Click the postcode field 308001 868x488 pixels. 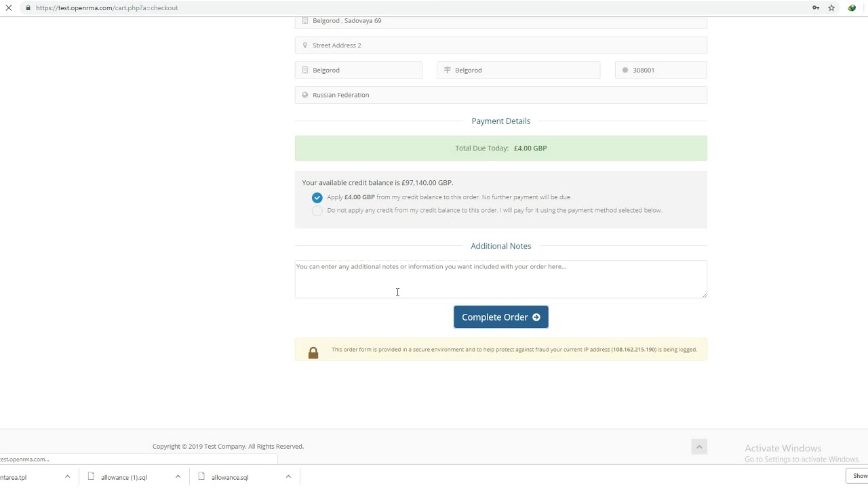pyautogui.click(x=661, y=70)
